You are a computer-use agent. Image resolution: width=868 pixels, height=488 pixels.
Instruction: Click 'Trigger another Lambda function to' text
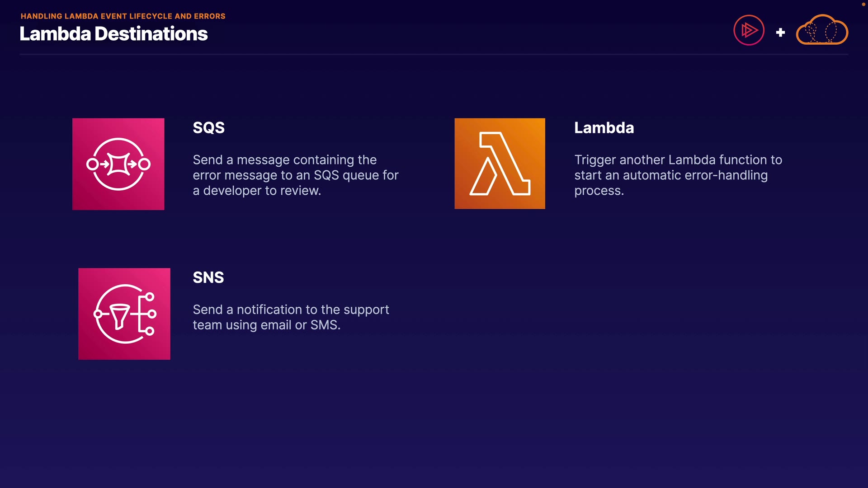tap(678, 160)
